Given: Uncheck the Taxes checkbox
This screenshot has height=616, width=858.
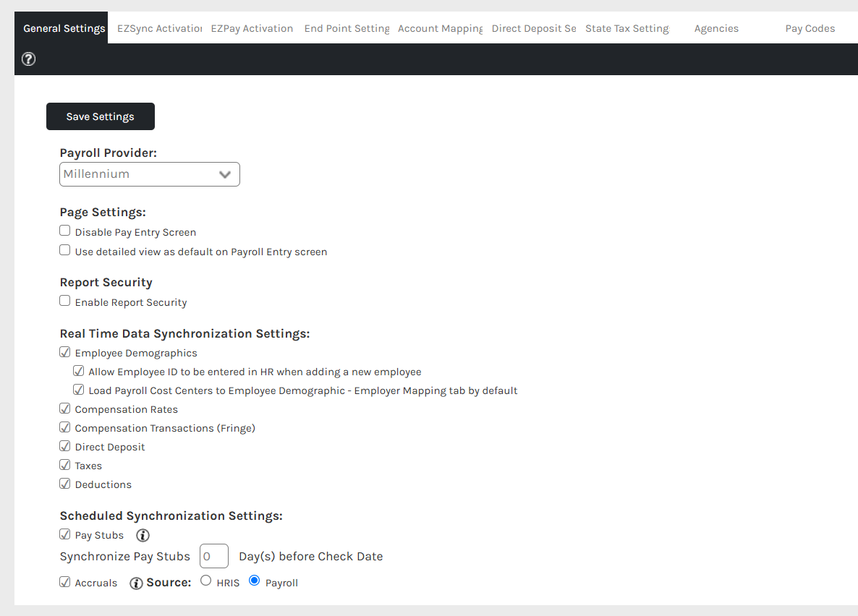Looking at the screenshot, I should (64, 465).
